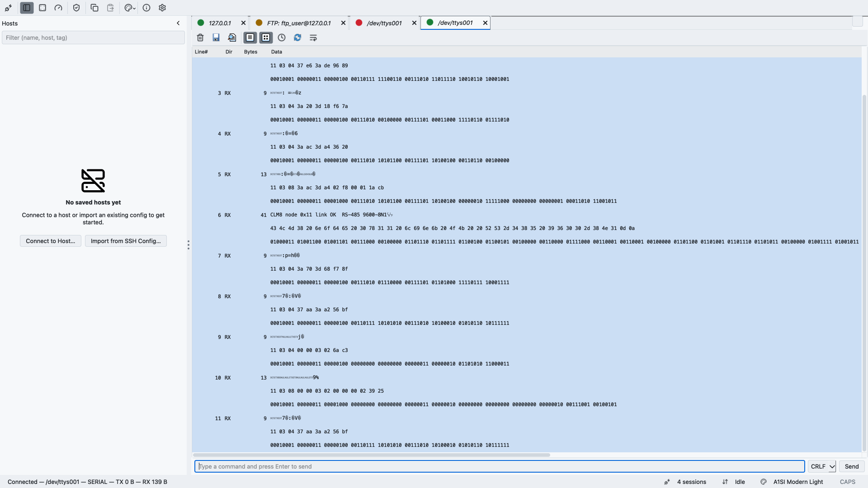
Task: Select log row 3 RX
Action: 527,93
